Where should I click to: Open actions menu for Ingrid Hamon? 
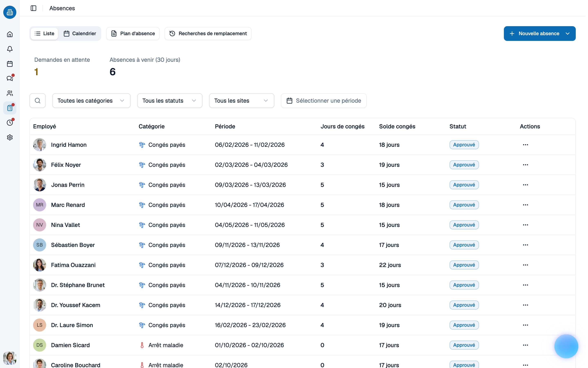[x=526, y=145]
